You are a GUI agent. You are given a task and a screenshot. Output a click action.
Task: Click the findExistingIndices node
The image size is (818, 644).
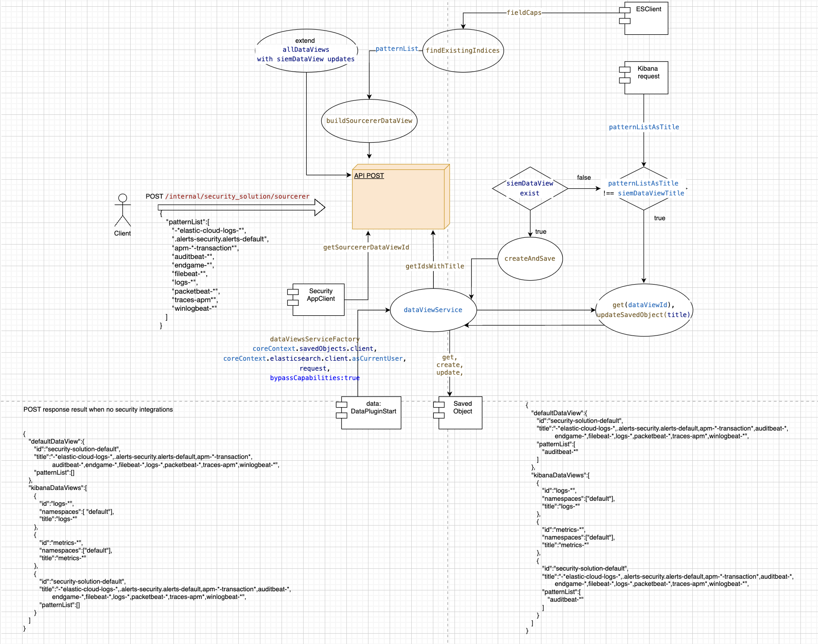pos(463,51)
